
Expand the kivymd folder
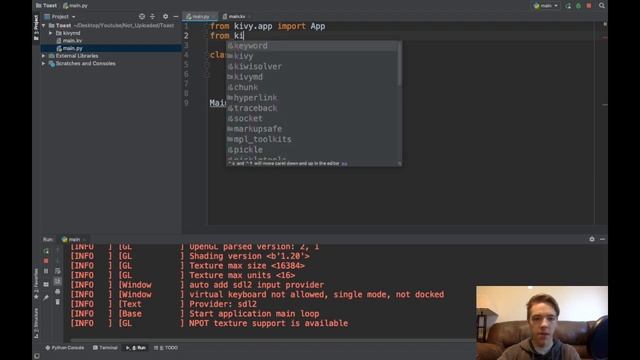click(51, 33)
